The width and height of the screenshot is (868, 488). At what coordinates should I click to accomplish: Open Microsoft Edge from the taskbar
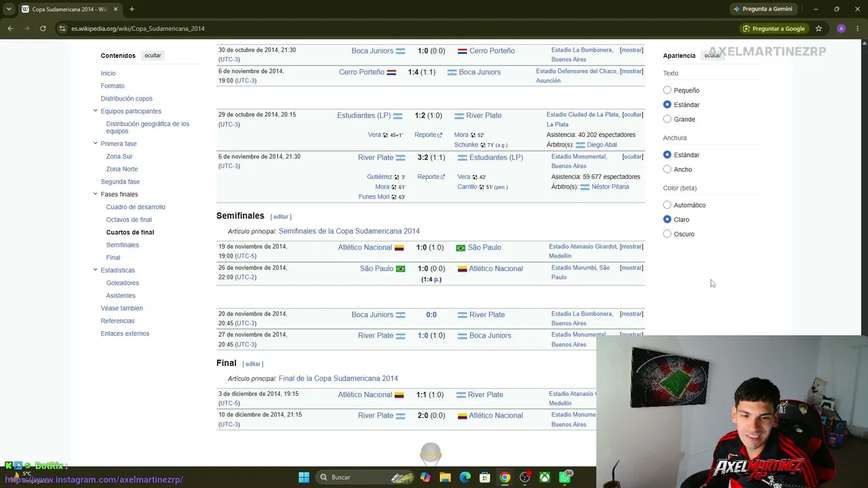click(x=465, y=477)
